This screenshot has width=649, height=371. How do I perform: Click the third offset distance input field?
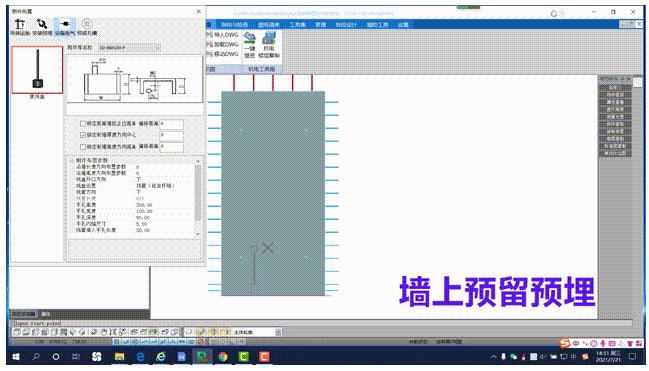[x=171, y=147]
